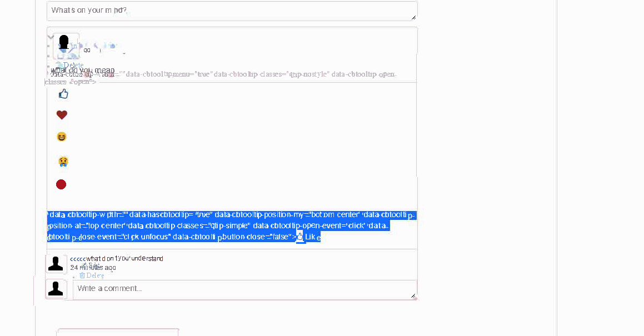The image size is (644, 336).
Task: Open the post author's avatar
Action: coord(66,46)
